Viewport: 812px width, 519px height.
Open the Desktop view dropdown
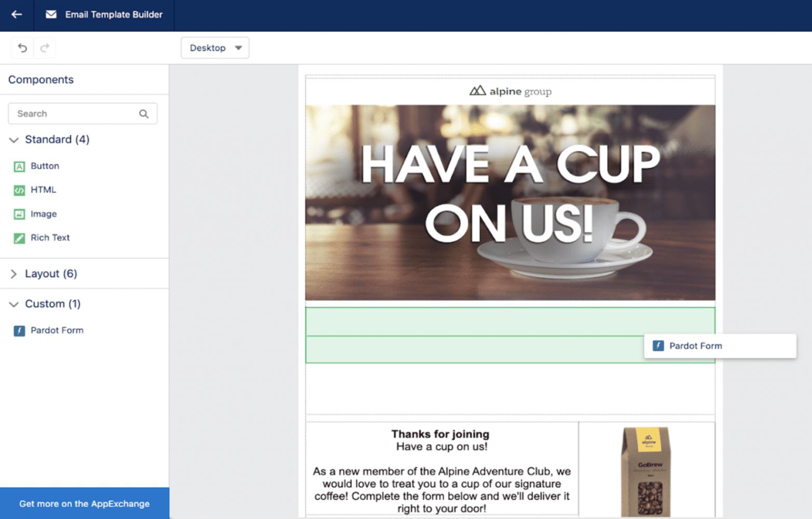(215, 48)
